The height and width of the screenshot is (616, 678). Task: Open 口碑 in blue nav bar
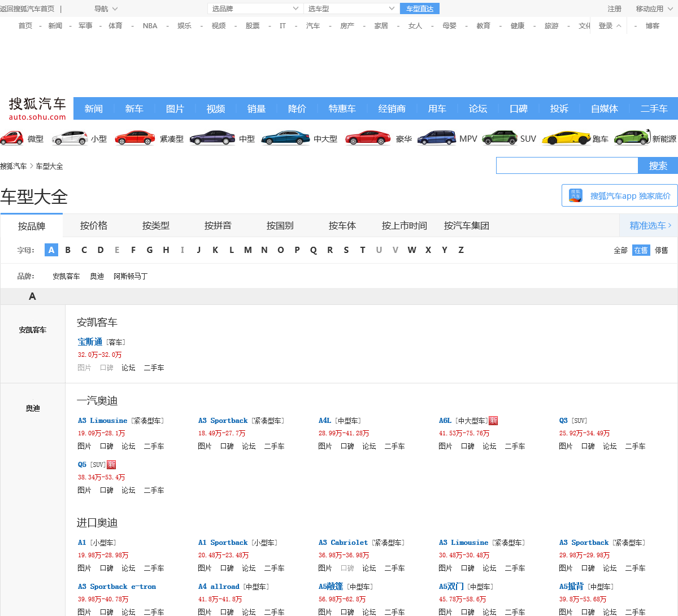(519, 108)
